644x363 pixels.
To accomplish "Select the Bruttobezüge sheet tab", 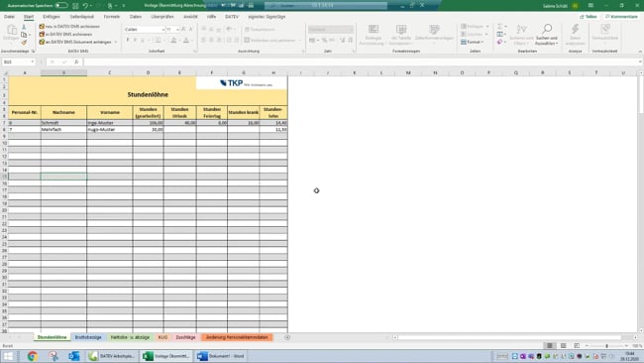I will (88, 337).
